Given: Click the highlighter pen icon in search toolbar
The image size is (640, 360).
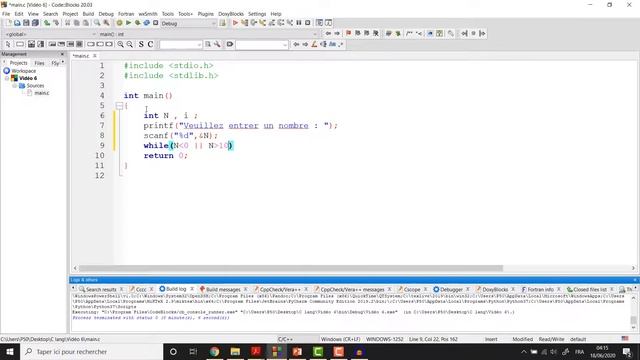Looking at the screenshot, I should pyautogui.click(x=314, y=44).
